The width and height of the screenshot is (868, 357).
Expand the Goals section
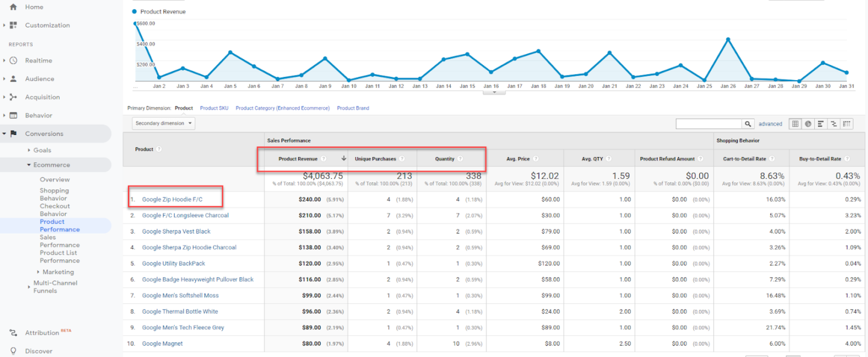click(29, 151)
